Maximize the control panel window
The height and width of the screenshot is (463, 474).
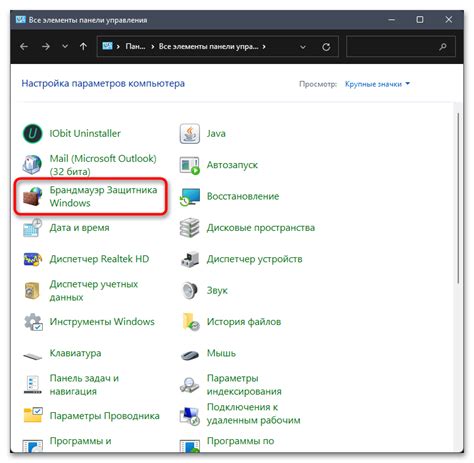click(x=420, y=20)
